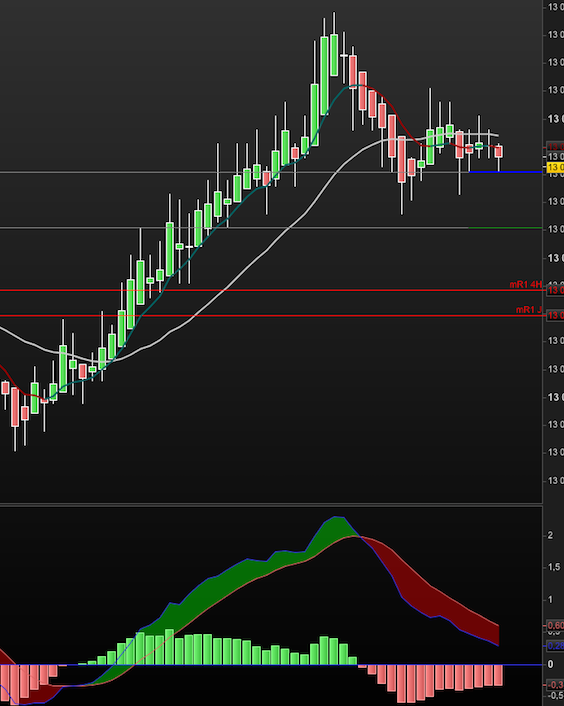Click the -0,5 label on the MACD axis

click(555, 696)
